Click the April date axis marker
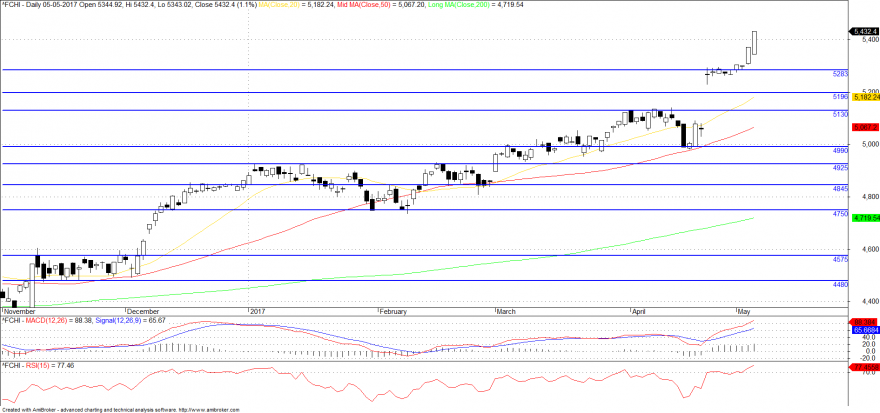Screen dimensions: 880x413 638,311
